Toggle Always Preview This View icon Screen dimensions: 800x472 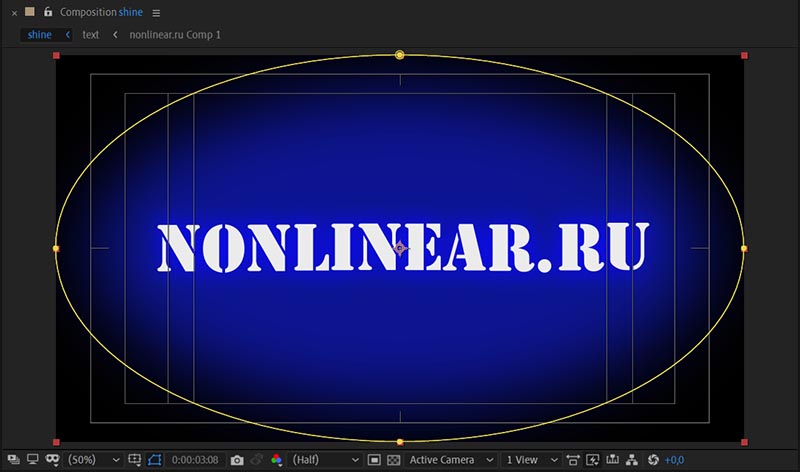pyautogui.click(x=14, y=460)
